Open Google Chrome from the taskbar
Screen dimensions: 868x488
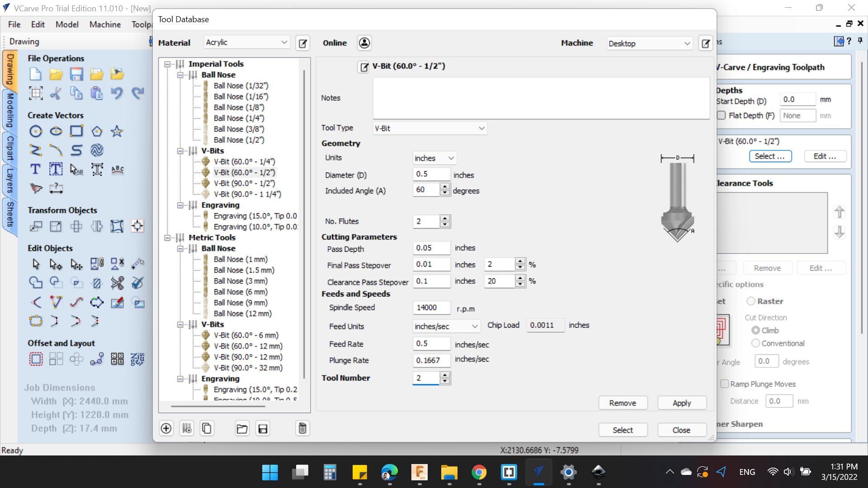479,473
